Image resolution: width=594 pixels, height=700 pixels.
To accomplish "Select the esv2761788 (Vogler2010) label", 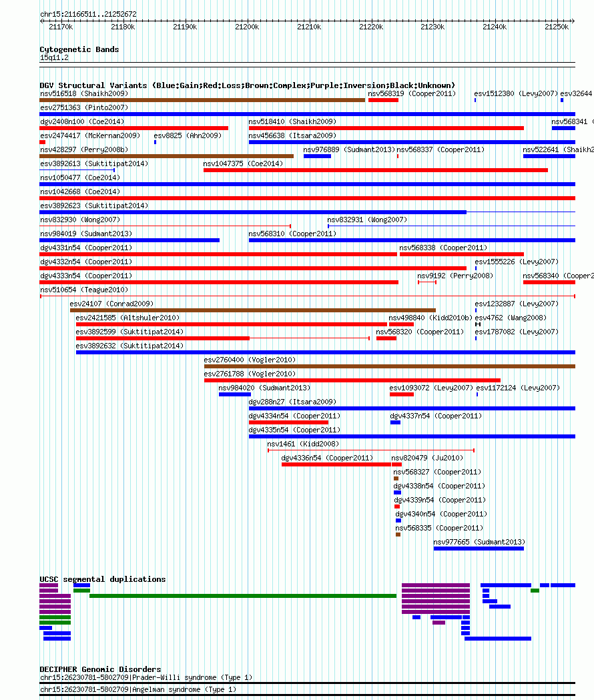I will (x=250, y=374).
